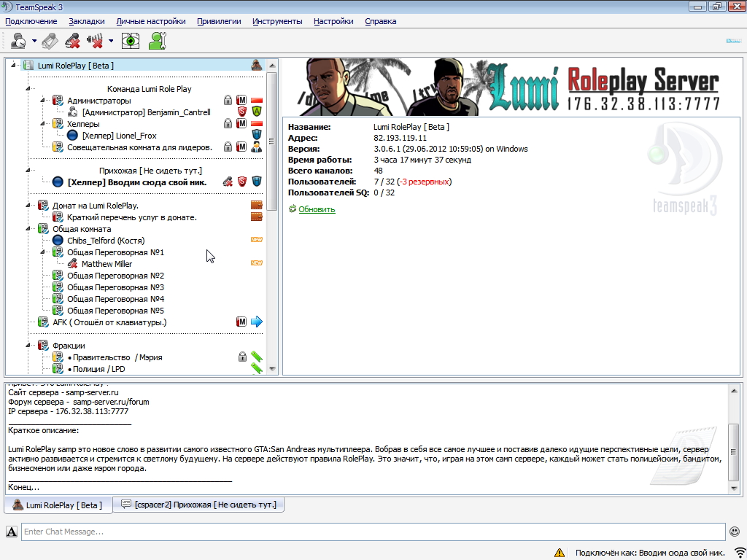Open the connect icon's dropdown arrow
747x560 pixels.
(34, 41)
